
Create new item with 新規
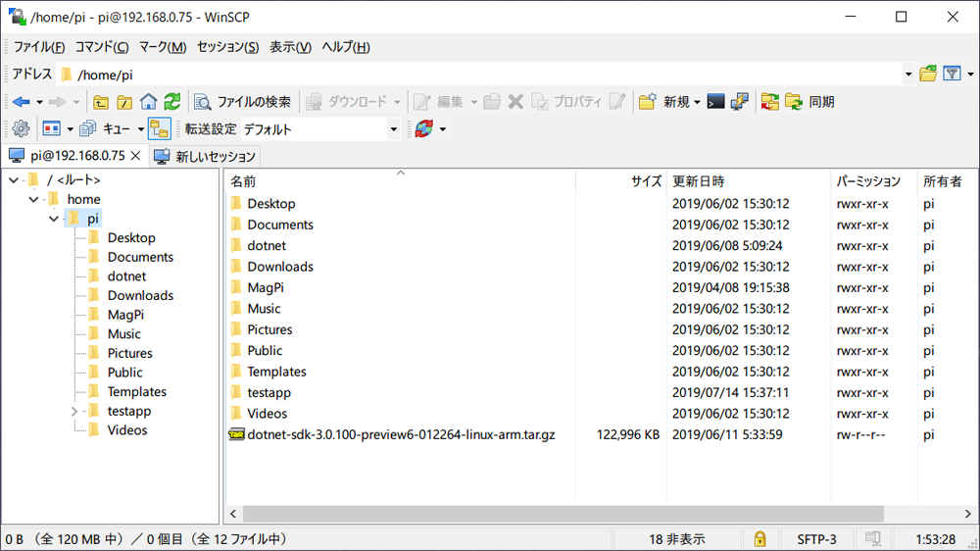(x=663, y=102)
